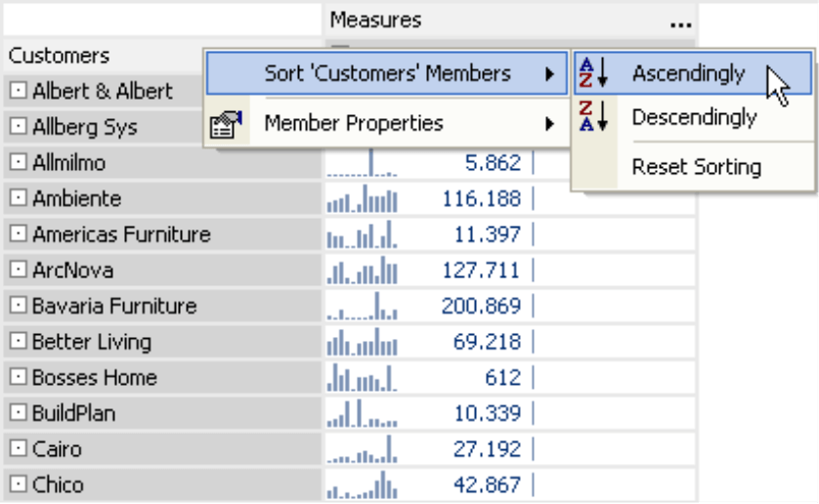This screenshot has width=819, height=504.
Task: Click the Member Properties icon
Action: (x=227, y=124)
